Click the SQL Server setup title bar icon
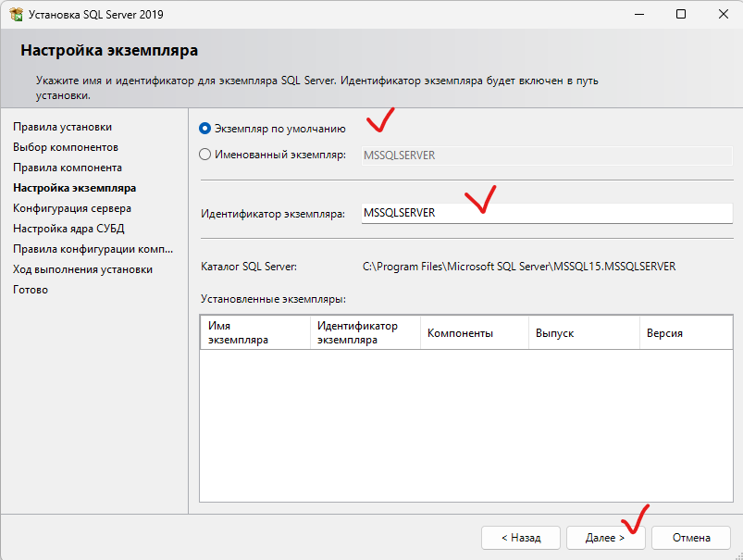The width and height of the screenshot is (743, 560). click(x=16, y=14)
